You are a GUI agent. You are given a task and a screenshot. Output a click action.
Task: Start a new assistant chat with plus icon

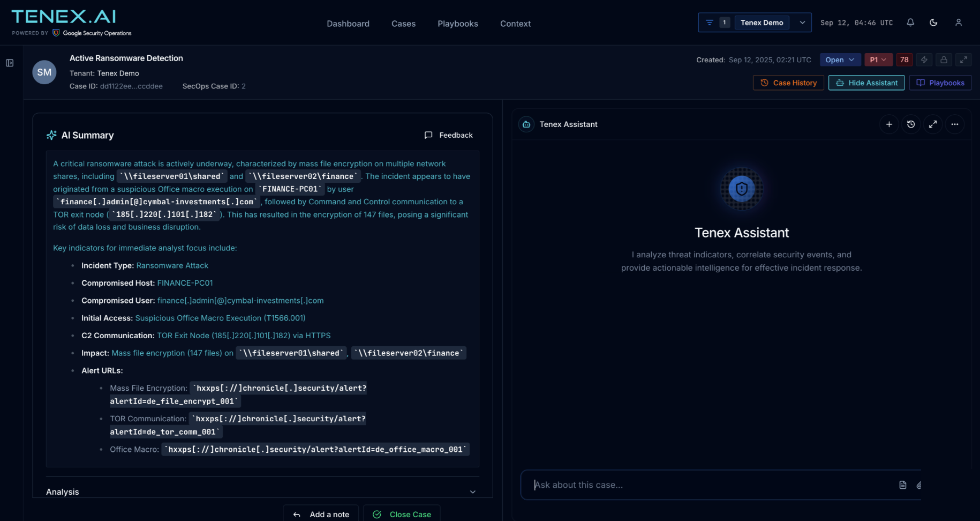tap(889, 124)
